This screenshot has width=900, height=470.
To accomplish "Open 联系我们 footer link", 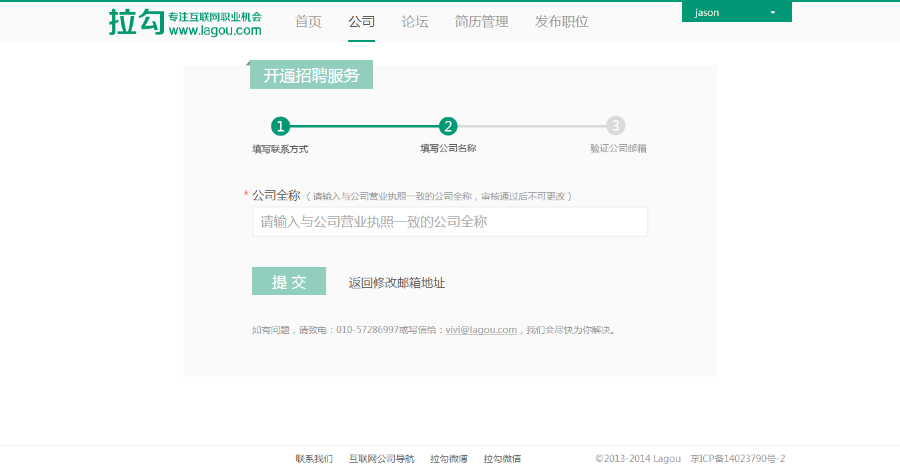I will (314, 459).
